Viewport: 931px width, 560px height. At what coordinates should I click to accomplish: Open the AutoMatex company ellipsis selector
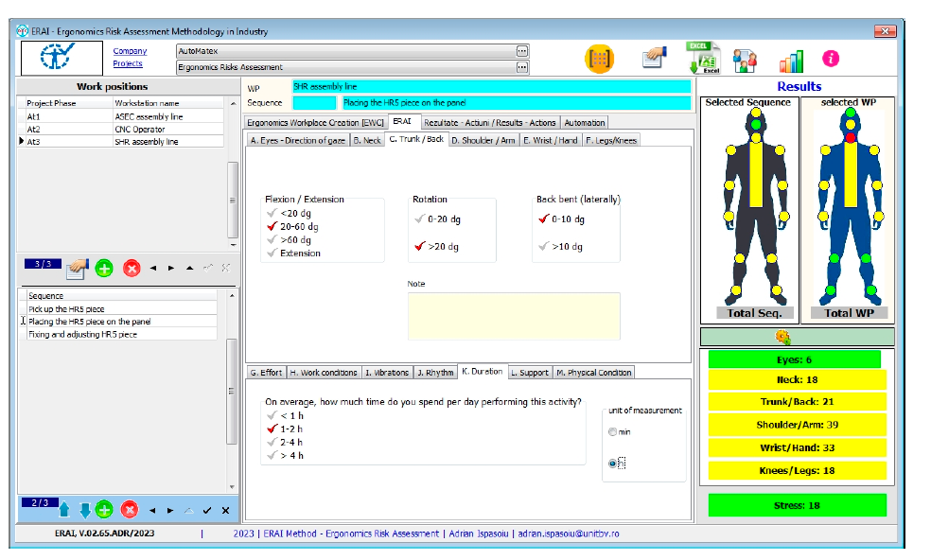(x=522, y=51)
